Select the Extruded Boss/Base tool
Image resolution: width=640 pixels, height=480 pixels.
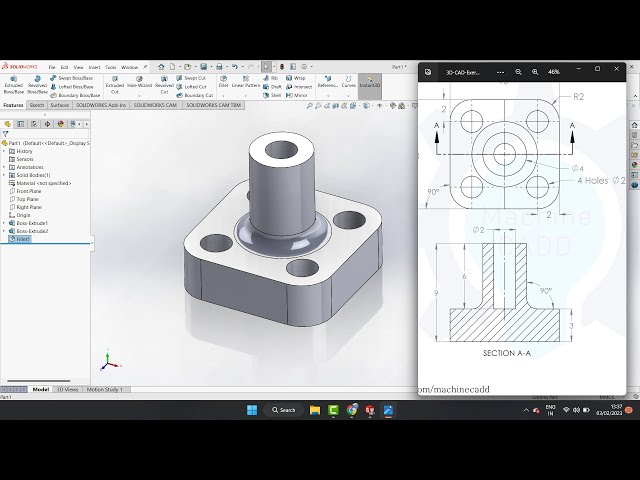[x=13, y=84]
